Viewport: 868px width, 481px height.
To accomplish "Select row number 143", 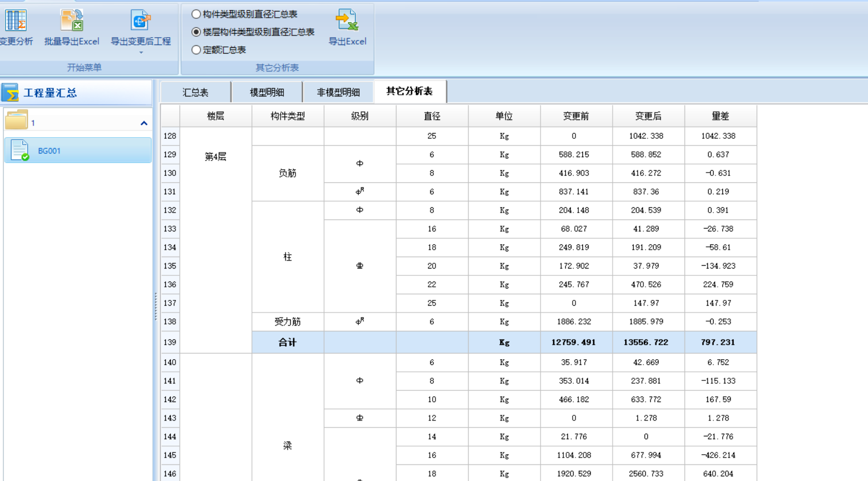I will tap(170, 418).
